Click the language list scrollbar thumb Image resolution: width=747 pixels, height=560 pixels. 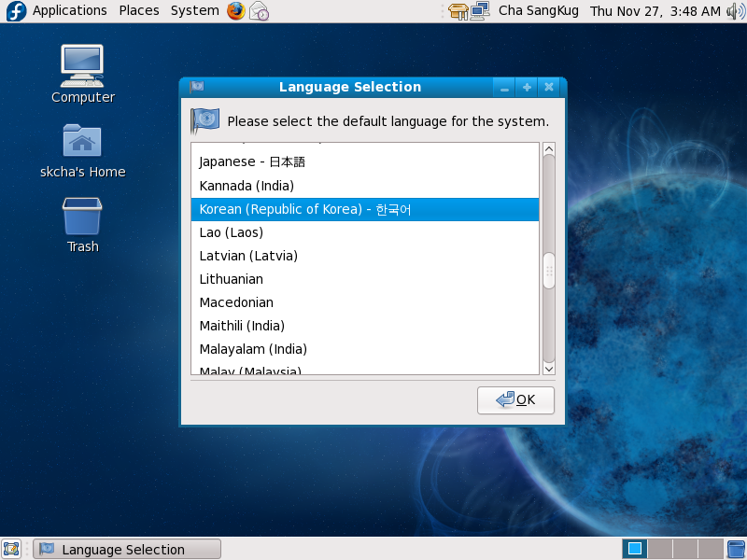(549, 271)
